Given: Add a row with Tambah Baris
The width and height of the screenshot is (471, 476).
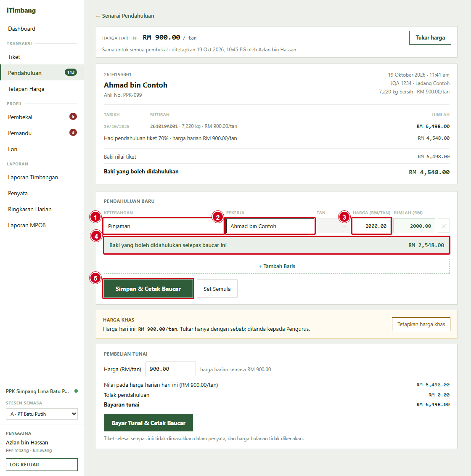Looking at the screenshot, I should (x=277, y=266).
